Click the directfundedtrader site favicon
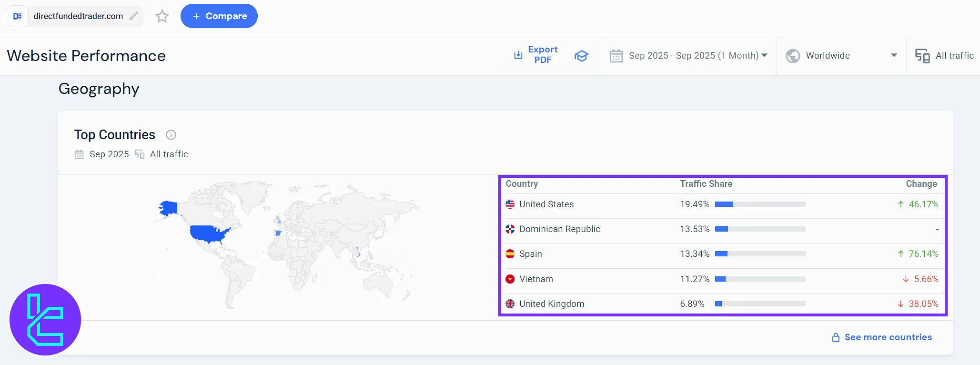 tap(18, 16)
